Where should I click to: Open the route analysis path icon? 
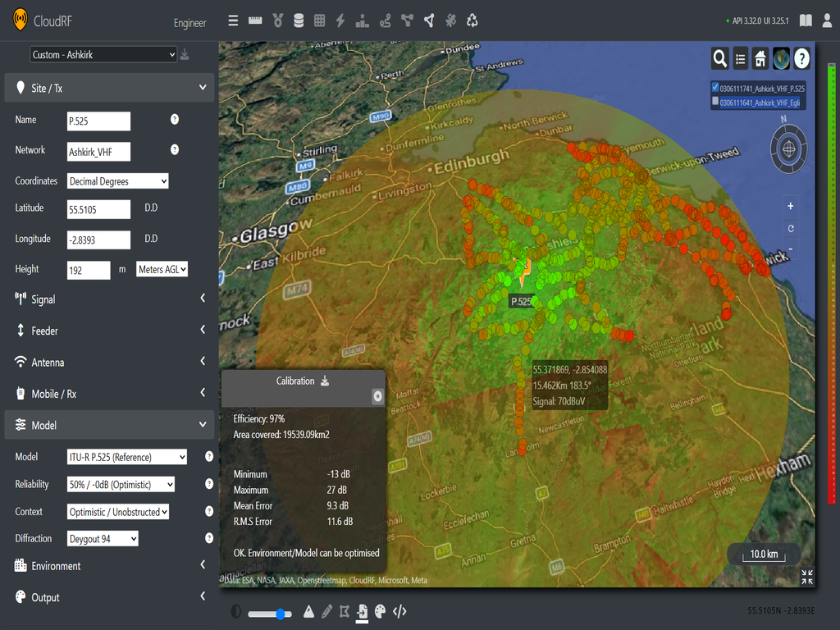(384, 21)
